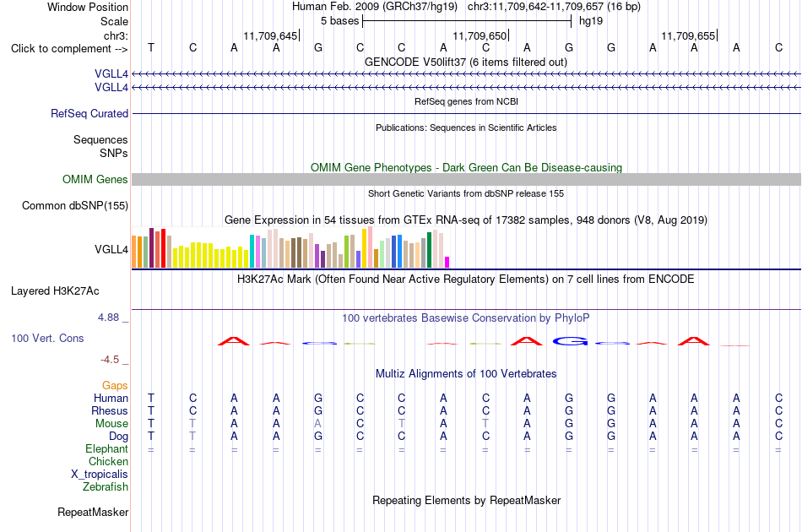Click the SNPs track label

(x=114, y=153)
